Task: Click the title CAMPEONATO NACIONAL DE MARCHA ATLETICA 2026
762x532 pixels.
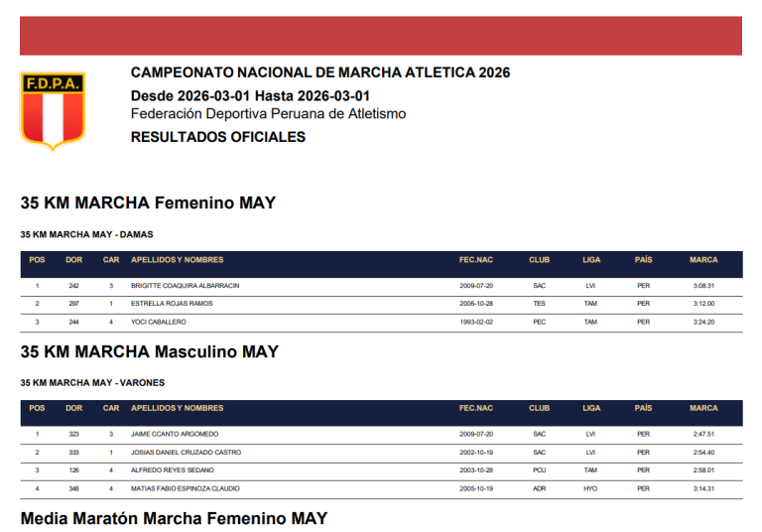Action: click(x=320, y=72)
